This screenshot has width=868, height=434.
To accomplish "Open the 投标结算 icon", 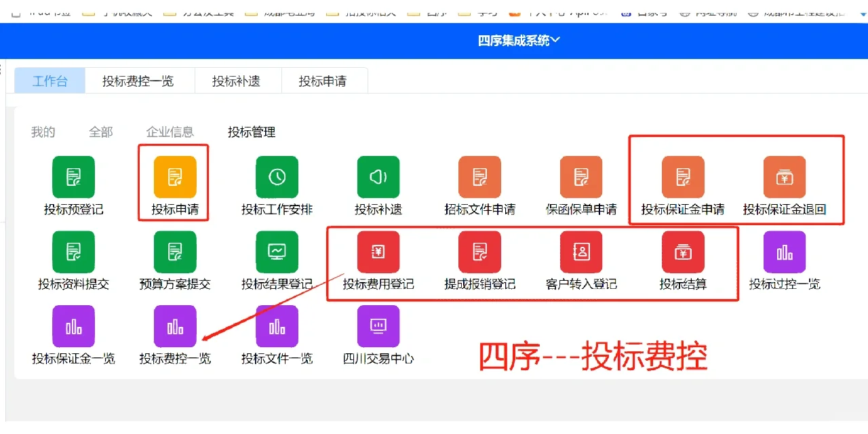I will coord(683,252).
